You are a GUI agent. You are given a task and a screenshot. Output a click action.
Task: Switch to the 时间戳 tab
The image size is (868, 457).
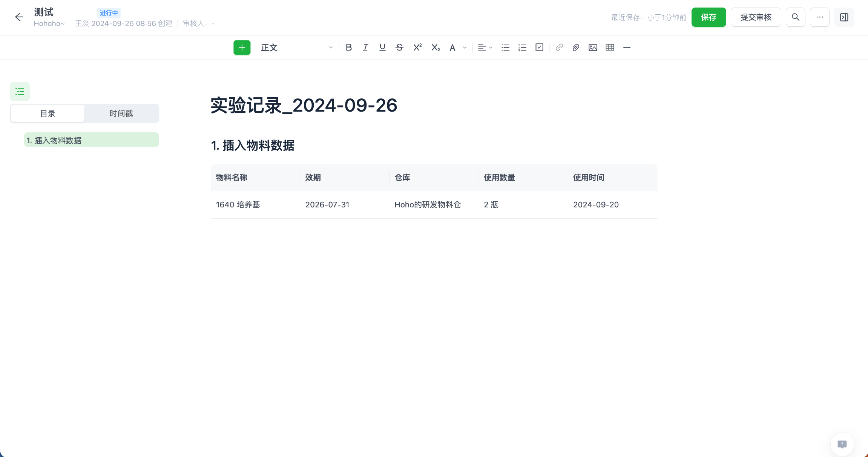(121, 113)
